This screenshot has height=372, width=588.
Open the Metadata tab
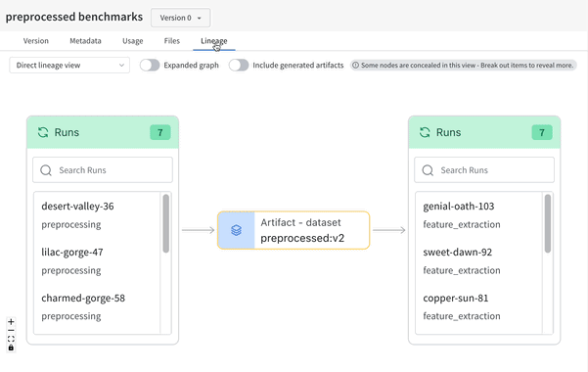pyautogui.click(x=85, y=41)
